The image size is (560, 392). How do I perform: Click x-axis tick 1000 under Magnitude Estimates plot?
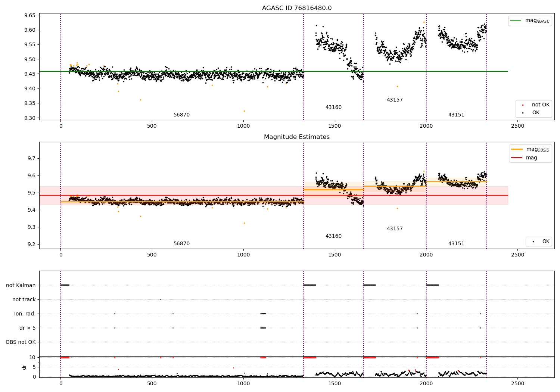point(243,255)
